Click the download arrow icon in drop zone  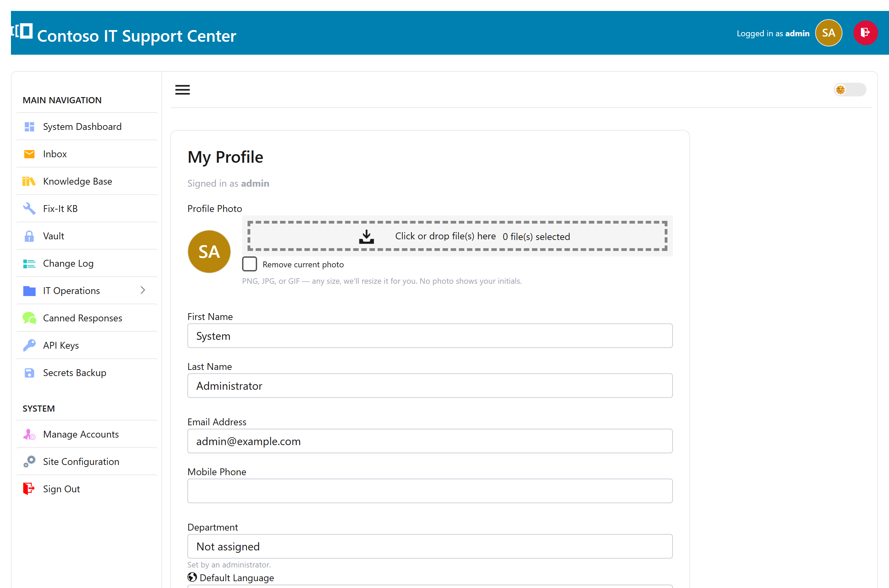367,237
